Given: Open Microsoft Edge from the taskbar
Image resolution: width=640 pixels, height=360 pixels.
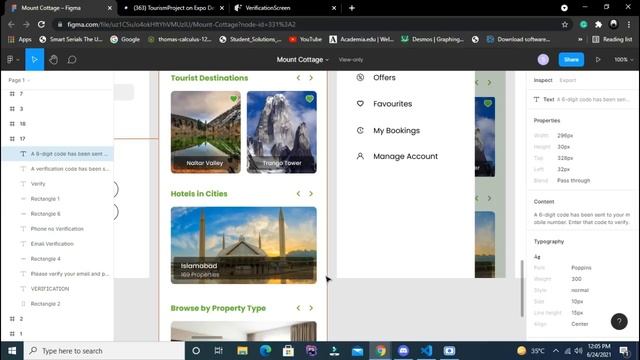Looking at the screenshot, I should (x=265, y=351).
